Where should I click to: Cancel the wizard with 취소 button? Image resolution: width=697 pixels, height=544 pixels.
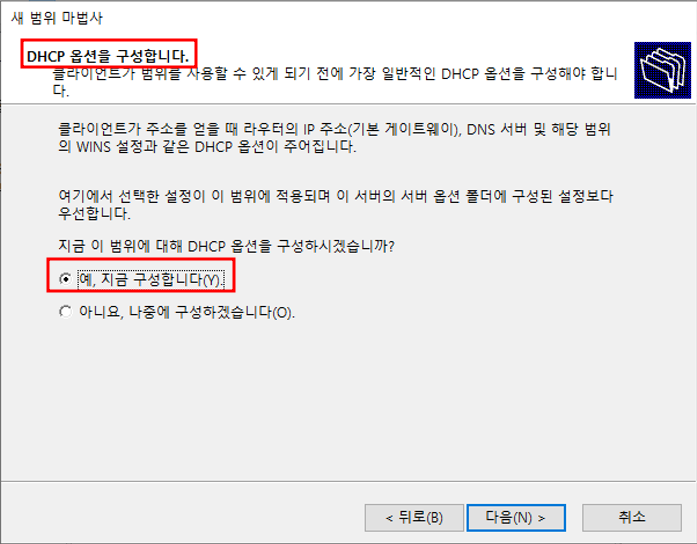click(632, 517)
